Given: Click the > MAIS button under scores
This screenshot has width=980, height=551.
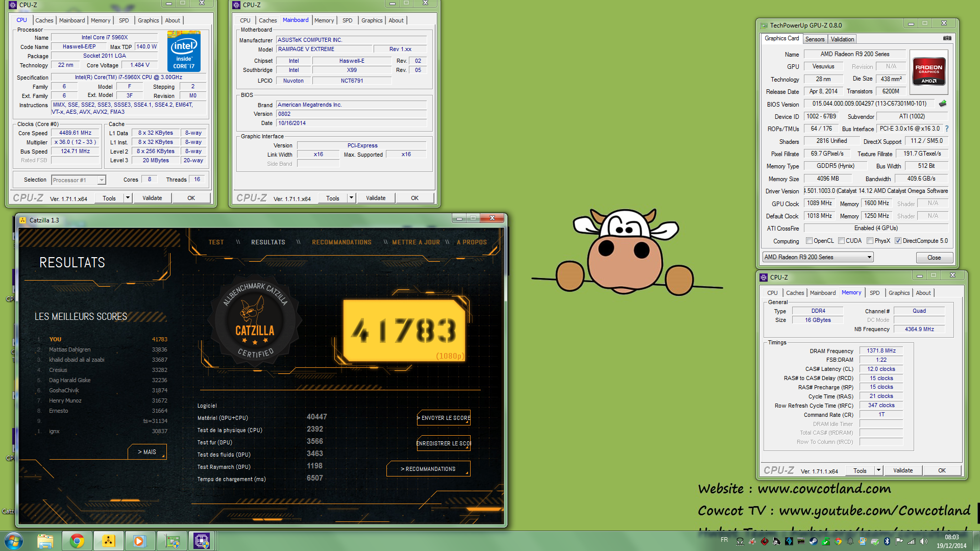Looking at the screenshot, I should pos(147,452).
